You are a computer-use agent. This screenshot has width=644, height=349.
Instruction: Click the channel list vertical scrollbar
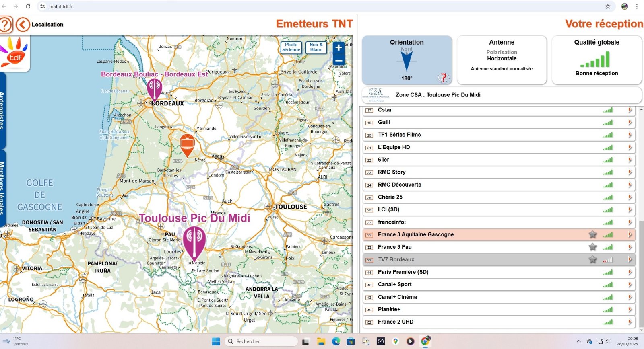[641, 273]
